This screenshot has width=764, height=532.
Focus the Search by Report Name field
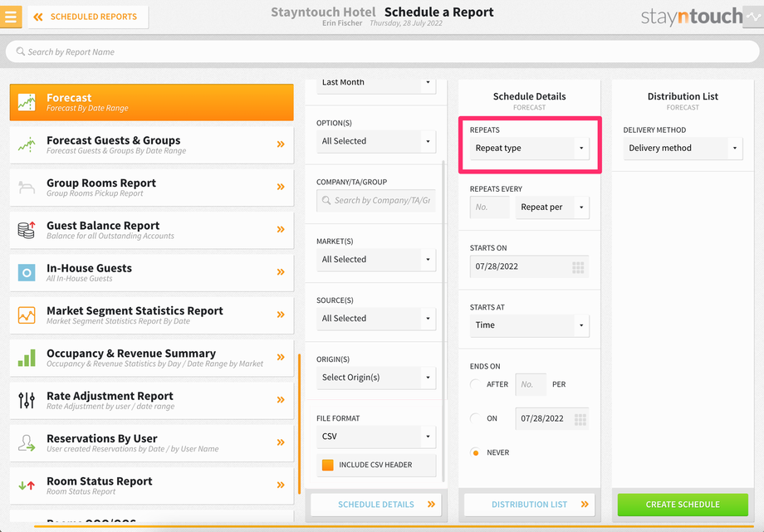point(382,51)
